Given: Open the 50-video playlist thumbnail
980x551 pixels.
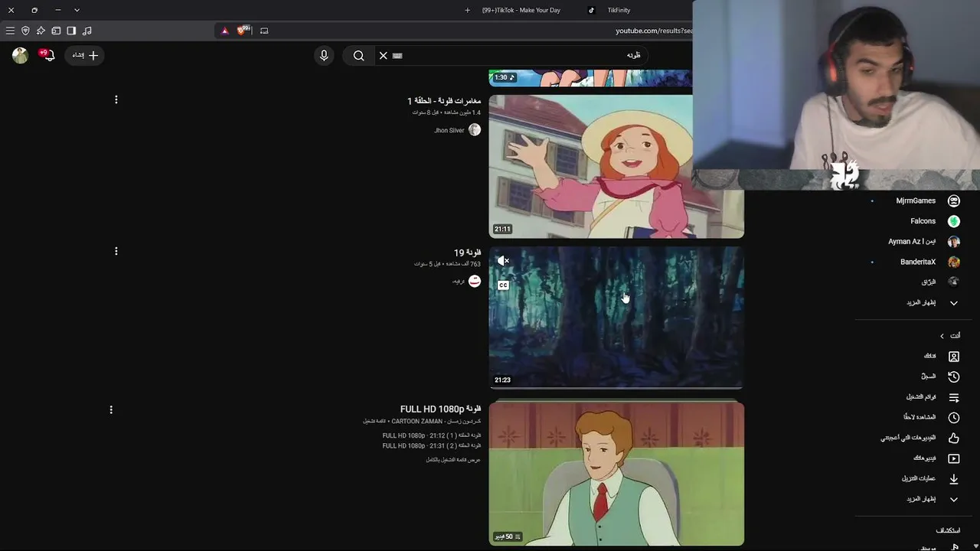Looking at the screenshot, I should coord(616,473).
